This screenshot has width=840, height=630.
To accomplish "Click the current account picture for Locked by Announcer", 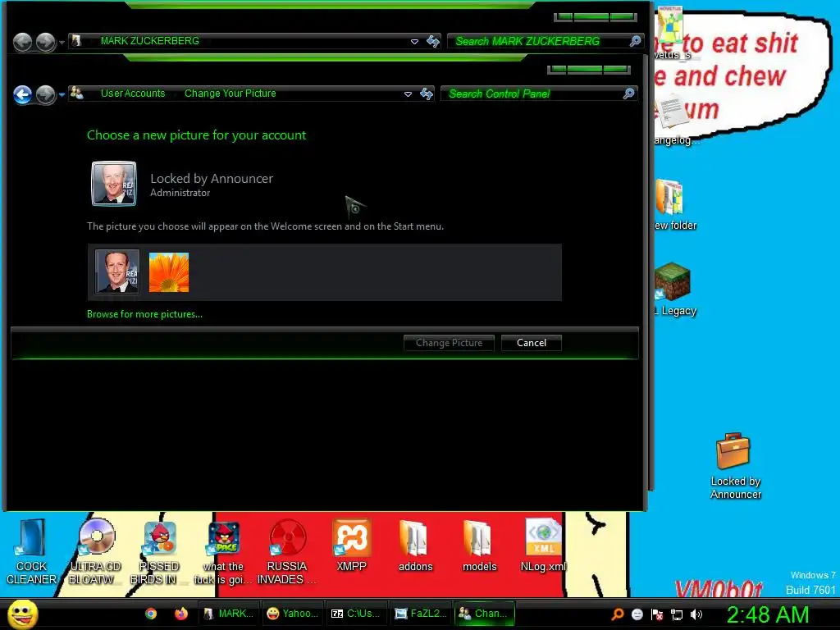I will tap(113, 184).
